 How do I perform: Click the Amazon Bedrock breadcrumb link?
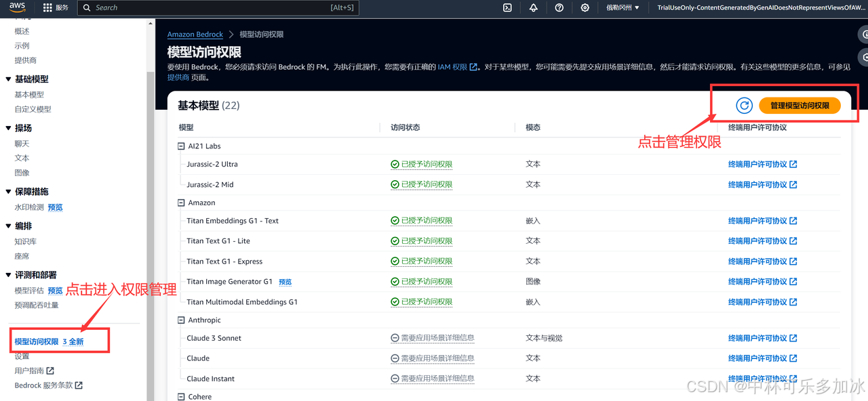click(x=195, y=35)
